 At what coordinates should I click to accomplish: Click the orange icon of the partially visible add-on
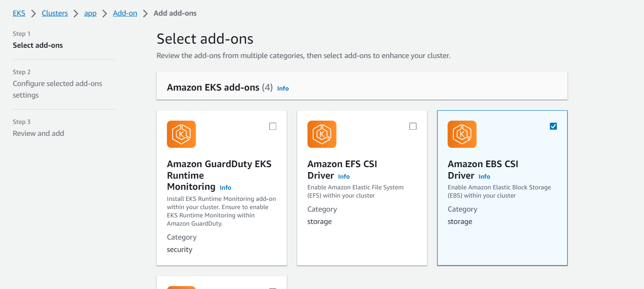tap(181, 287)
